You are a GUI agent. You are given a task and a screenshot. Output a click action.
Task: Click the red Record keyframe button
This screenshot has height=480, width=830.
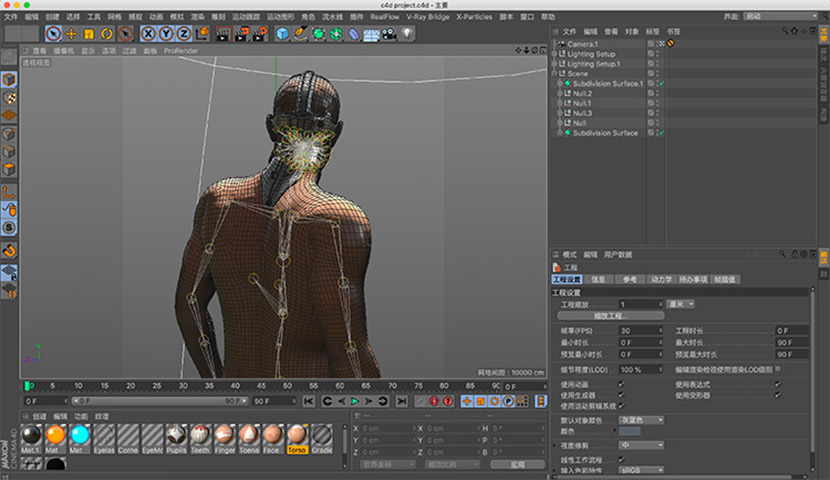(x=433, y=401)
